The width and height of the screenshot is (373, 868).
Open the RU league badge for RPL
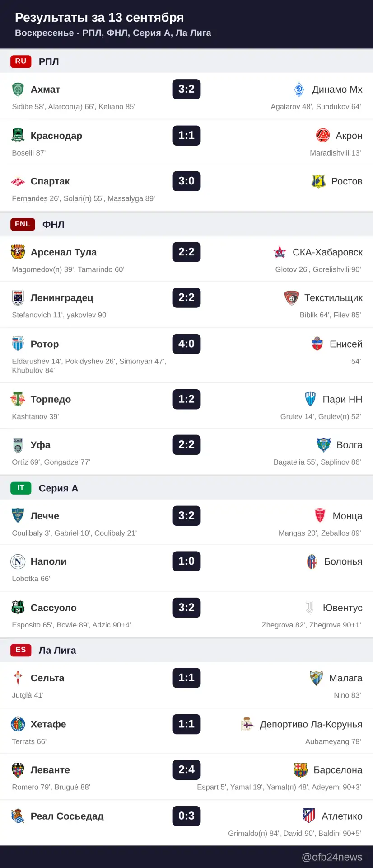coord(21,61)
